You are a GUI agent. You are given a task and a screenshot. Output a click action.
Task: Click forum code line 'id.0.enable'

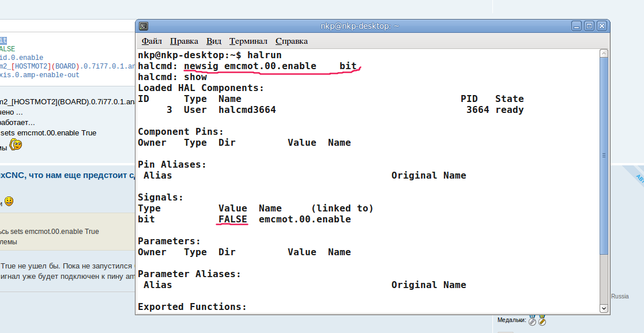click(21, 58)
